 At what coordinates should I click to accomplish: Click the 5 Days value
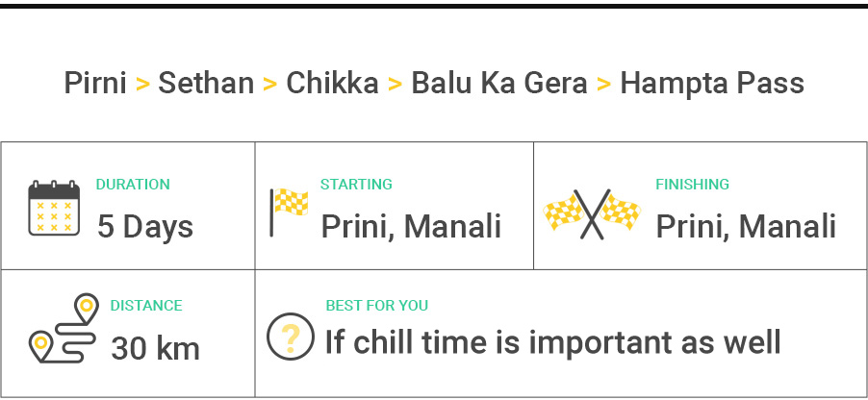coord(145,227)
